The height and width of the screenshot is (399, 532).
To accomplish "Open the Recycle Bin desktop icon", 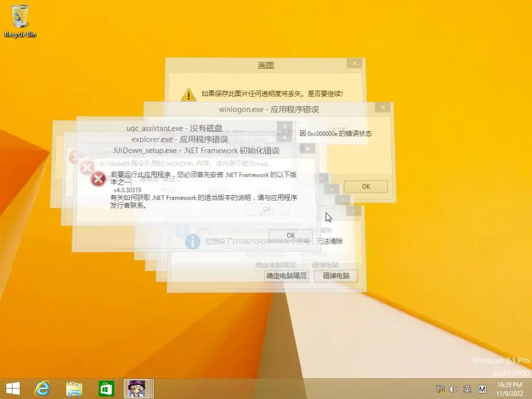I will [x=20, y=21].
